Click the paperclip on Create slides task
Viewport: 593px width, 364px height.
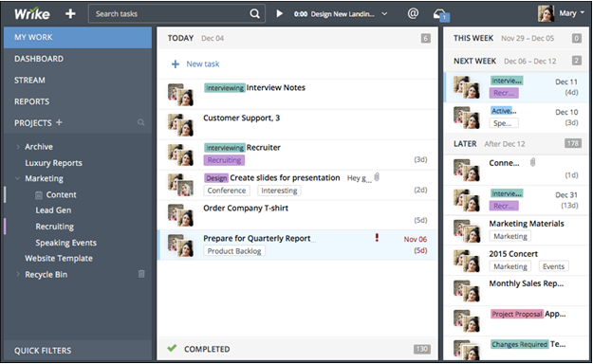click(377, 177)
